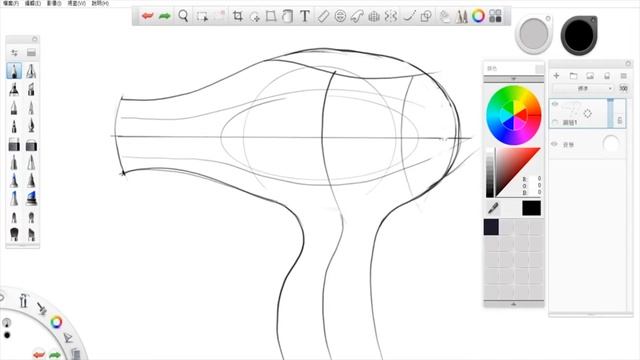
Task: Open Brush Properties sliders icon
Action: (x=14, y=53)
